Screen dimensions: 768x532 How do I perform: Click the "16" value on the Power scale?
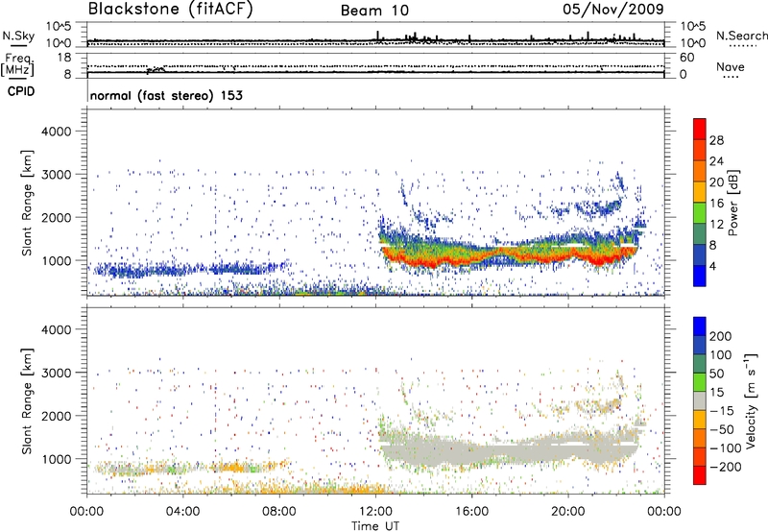pos(716,204)
